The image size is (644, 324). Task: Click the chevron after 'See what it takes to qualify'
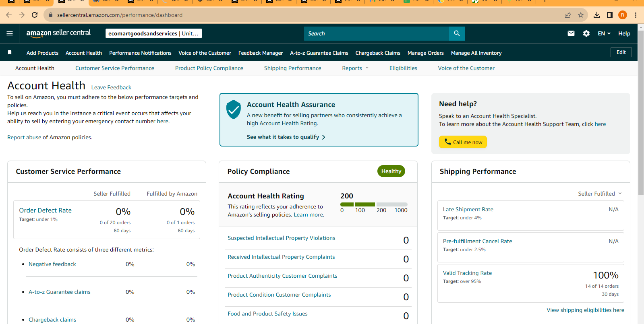[323, 137]
